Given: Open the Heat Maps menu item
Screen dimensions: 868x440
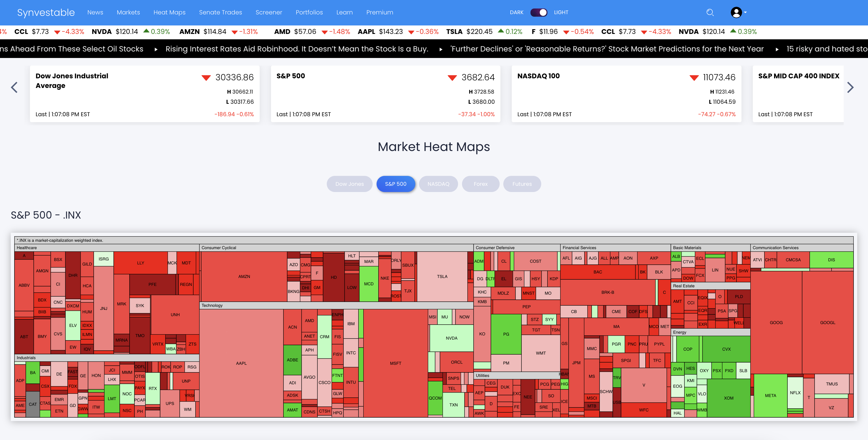Looking at the screenshot, I should tap(169, 12).
